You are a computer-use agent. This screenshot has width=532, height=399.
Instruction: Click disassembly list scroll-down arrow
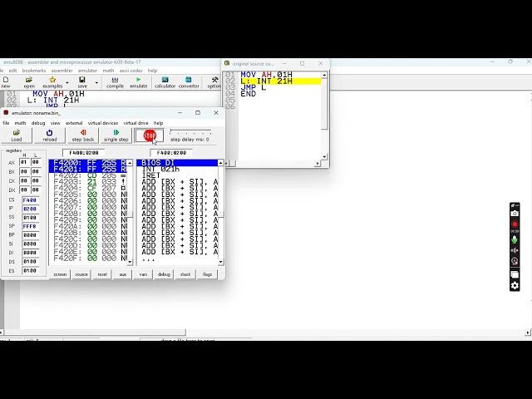pos(221,262)
